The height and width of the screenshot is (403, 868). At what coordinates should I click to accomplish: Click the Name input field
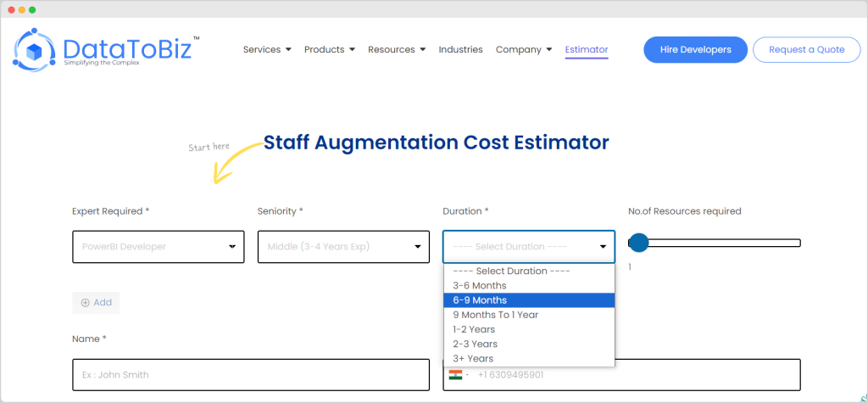(251, 375)
